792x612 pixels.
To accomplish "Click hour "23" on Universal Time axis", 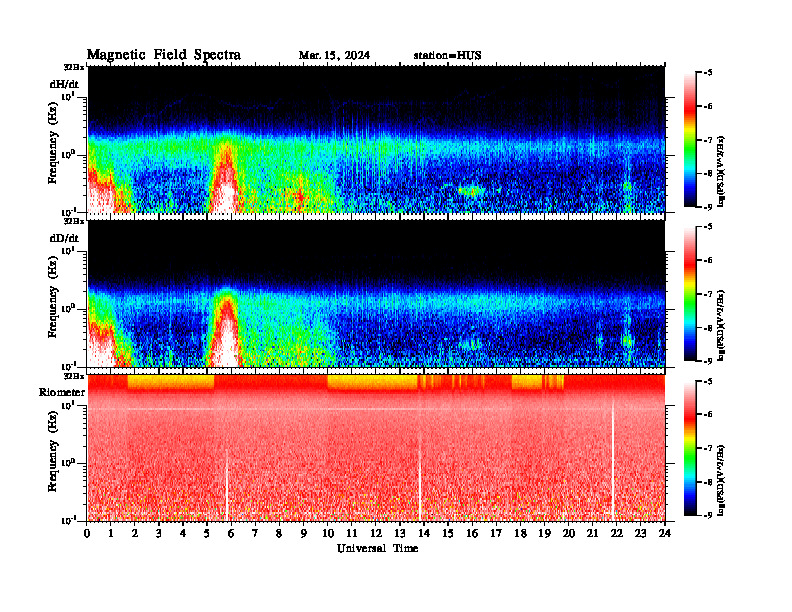I will pos(640,534).
